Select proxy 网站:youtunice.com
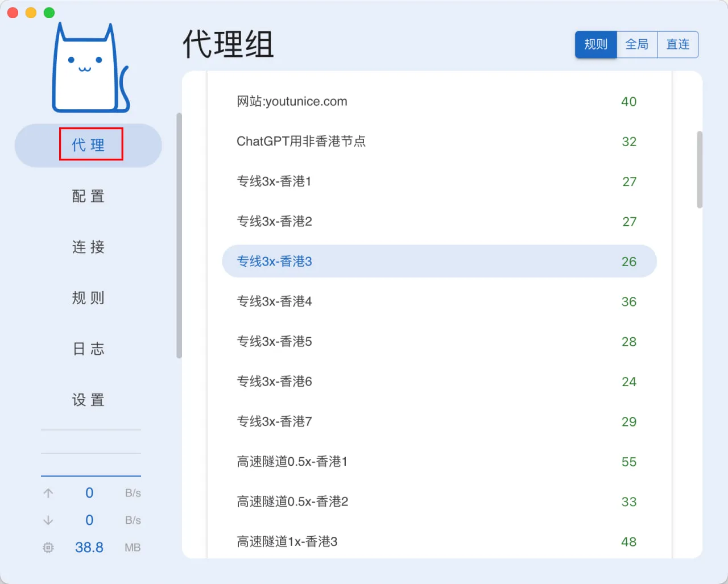728x584 pixels. 292,101
